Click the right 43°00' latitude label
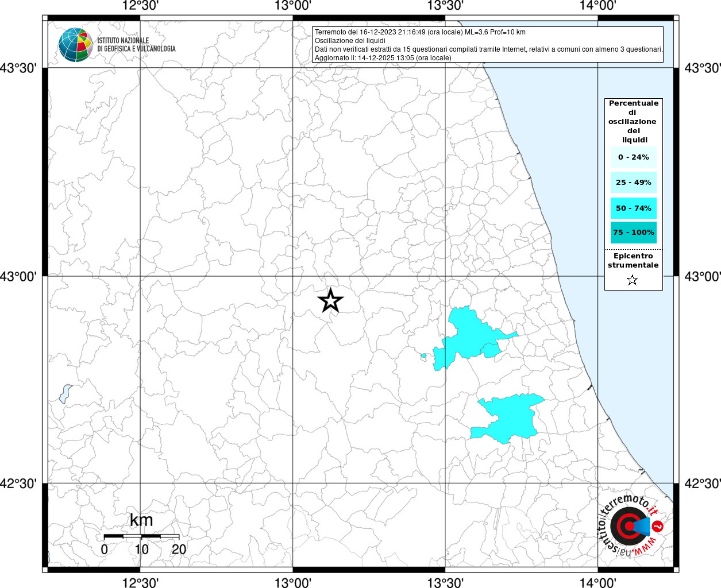This screenshot has height=588, width=721. pos(702,277)
